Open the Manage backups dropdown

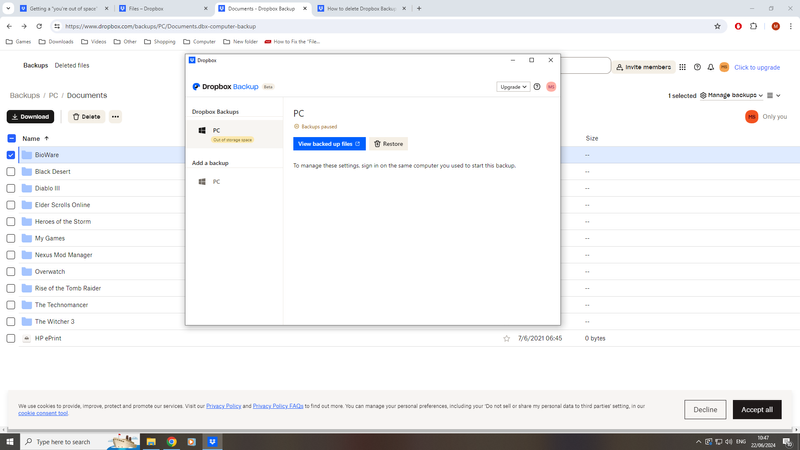731,95
